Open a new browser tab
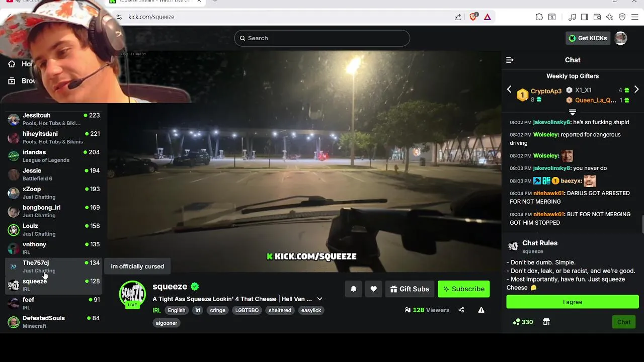Viewport: 644px width, 362px height. [215, 2]
